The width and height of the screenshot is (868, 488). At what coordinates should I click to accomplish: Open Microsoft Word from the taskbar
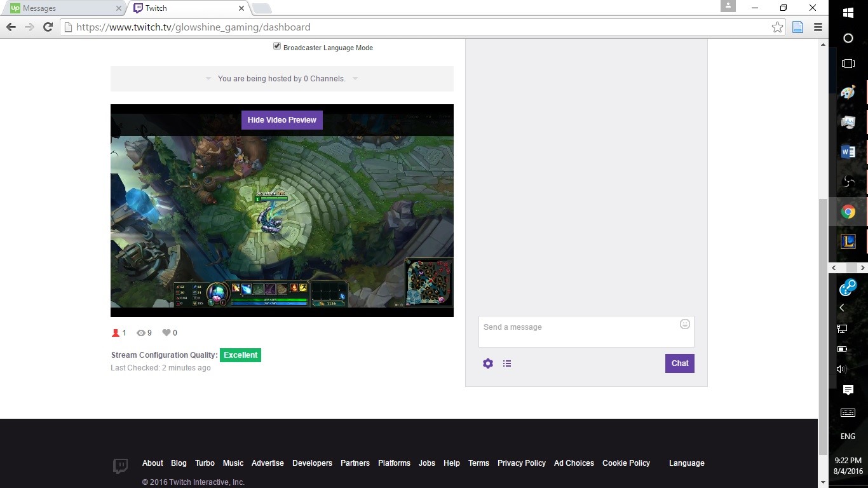click(x=848, y=151)
